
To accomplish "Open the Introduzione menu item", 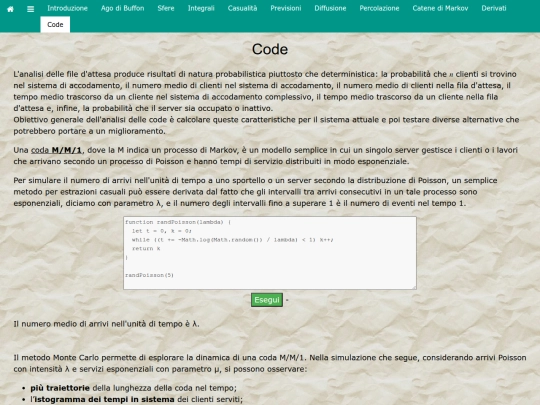I will tap(67, 8).
